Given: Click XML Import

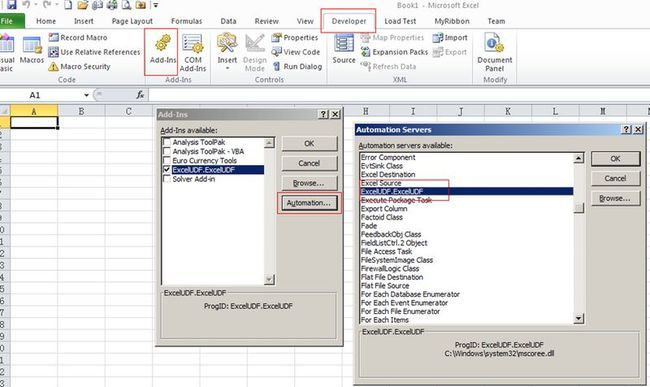Looking at the screenshot, I should pyautogui.click(x=450, y=37).
